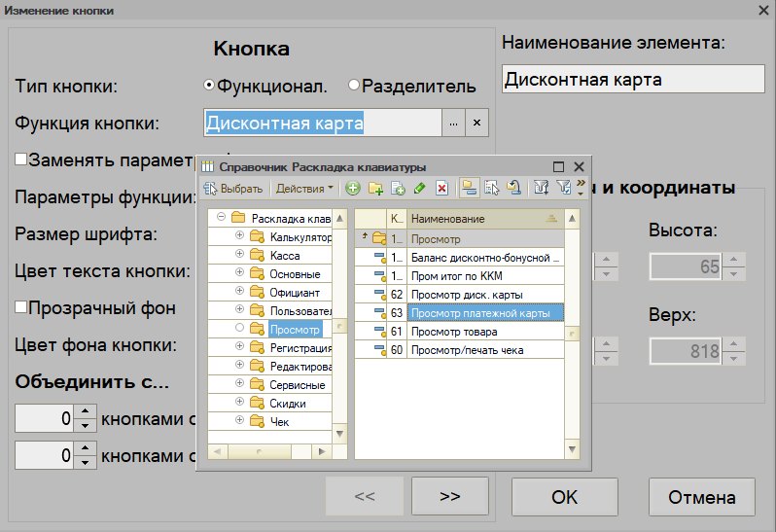Click the green pencil edit icon
Viewport: 776px width, 532px height.
420,188
